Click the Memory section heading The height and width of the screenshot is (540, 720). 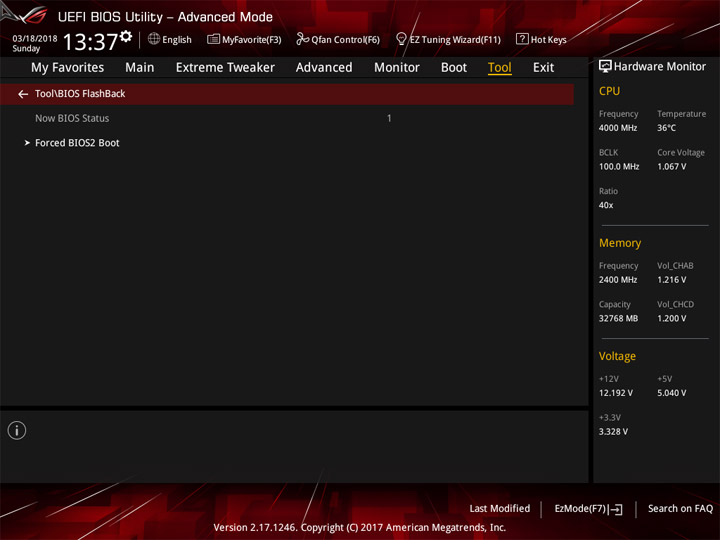click(x=620, y=243)
